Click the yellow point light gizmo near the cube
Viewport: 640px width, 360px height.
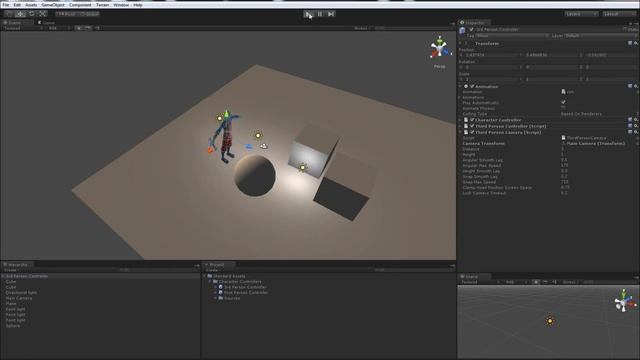click(x=302, y=167)
